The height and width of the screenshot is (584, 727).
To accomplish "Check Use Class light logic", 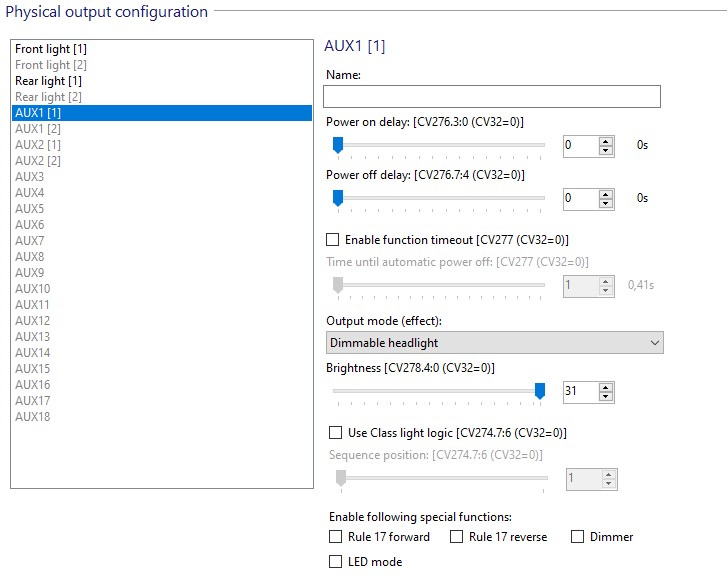I will tap(335, 432).
